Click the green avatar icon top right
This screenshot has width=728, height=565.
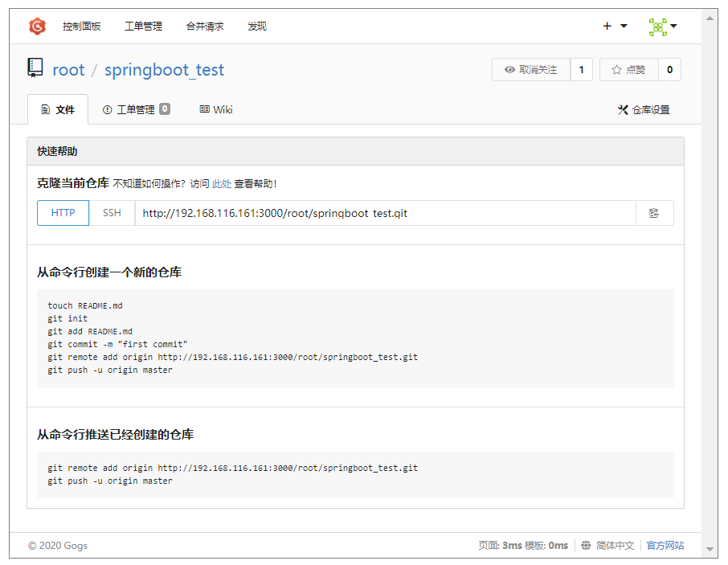(659, 24)
